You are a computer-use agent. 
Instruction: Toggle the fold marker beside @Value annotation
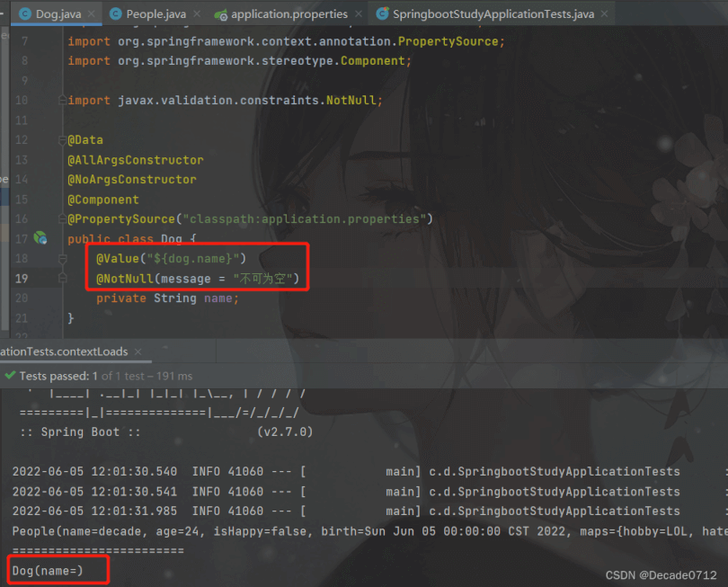pyautogui.click(x=62, y=259)
